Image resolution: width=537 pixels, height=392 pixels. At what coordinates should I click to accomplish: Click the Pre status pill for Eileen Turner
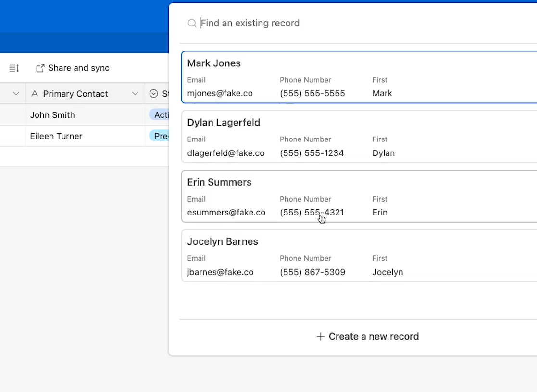click(x=159, y=136)
